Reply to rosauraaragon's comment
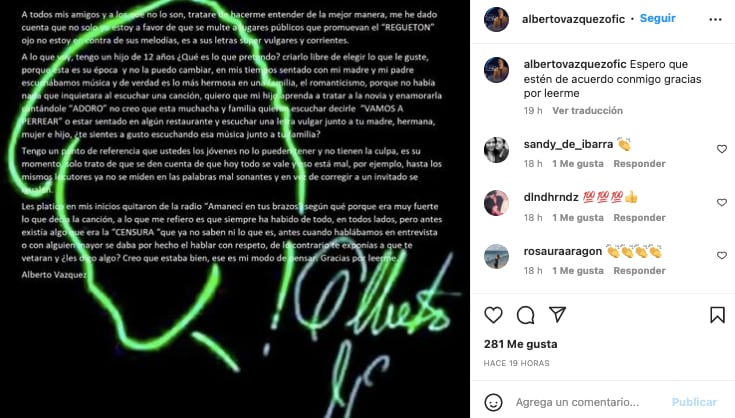This screenshot has width=735, height=418. [x=639, y=270]
